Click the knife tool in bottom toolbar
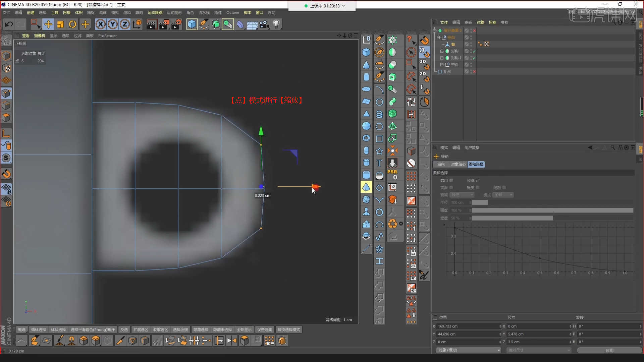Screen dimensions: 644x362 pyautogui.click(x=120, y=341)
